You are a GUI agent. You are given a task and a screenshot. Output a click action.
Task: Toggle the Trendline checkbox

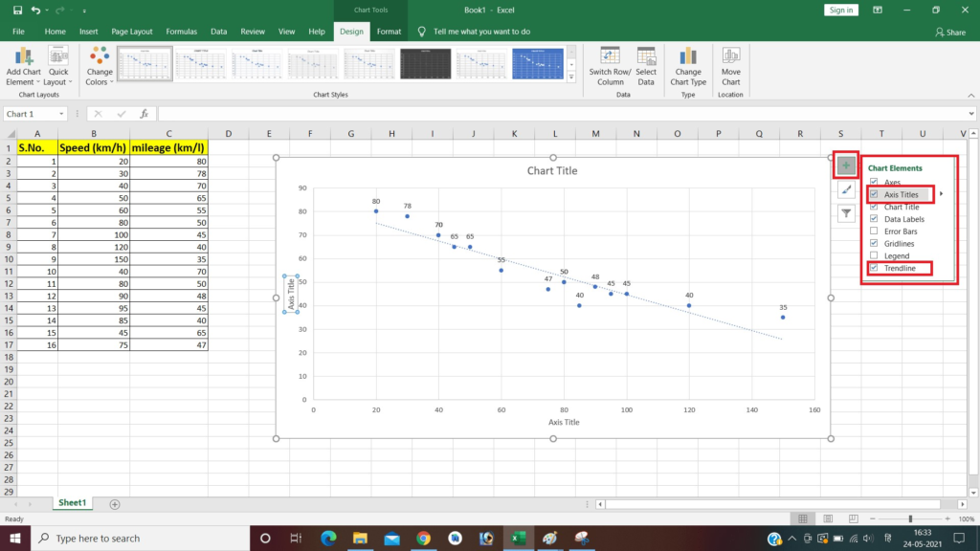(x=874, y=268)
